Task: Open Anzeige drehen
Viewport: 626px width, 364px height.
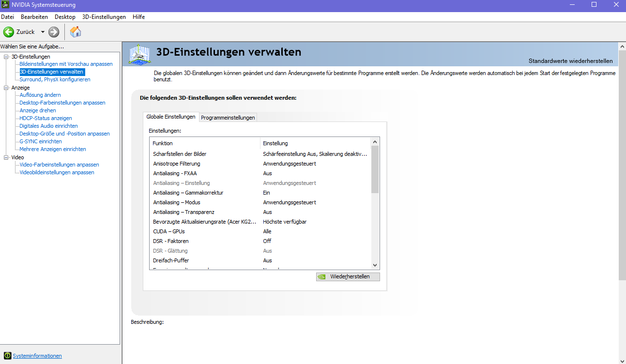Action: (x=38, y=110)
